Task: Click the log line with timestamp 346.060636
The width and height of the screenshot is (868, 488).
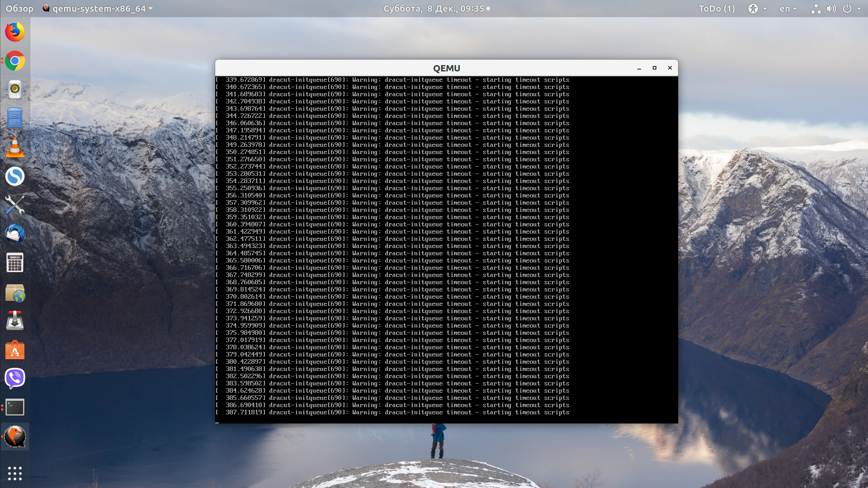Action: [392, 123]
